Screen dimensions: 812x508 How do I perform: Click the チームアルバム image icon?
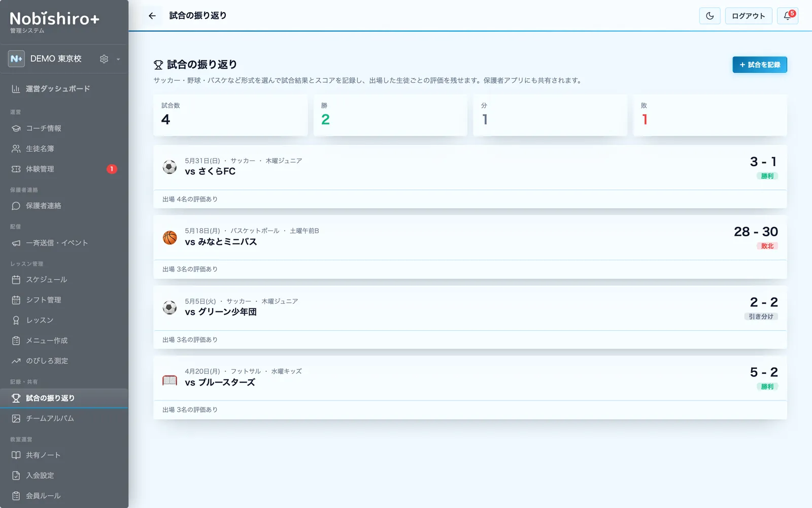pos(16,418)
